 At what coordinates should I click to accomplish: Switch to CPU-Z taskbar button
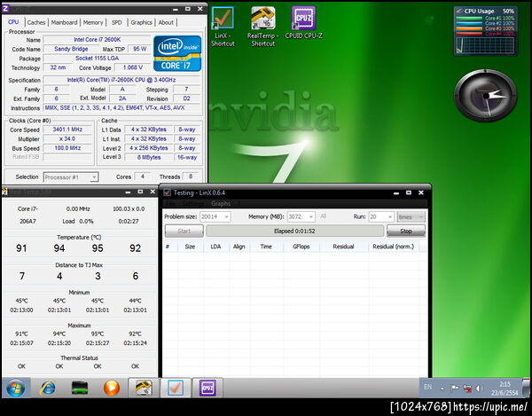tap(207, 388)
